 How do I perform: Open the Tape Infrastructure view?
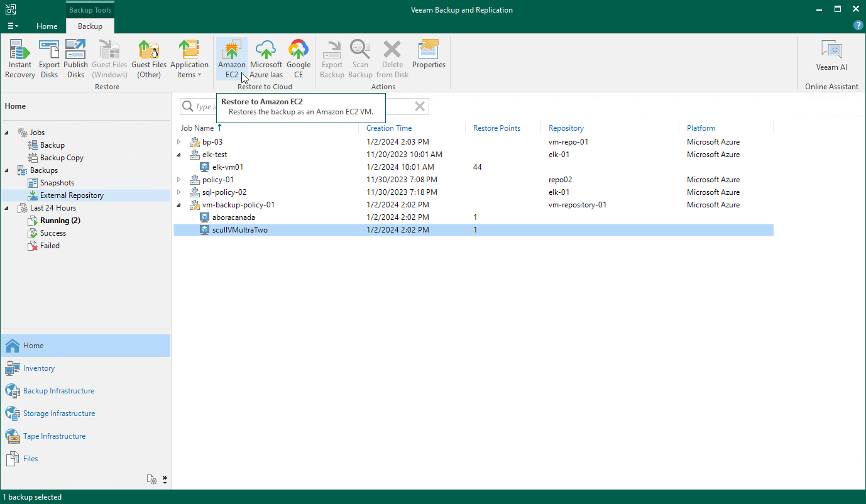[x=85, y=436]
